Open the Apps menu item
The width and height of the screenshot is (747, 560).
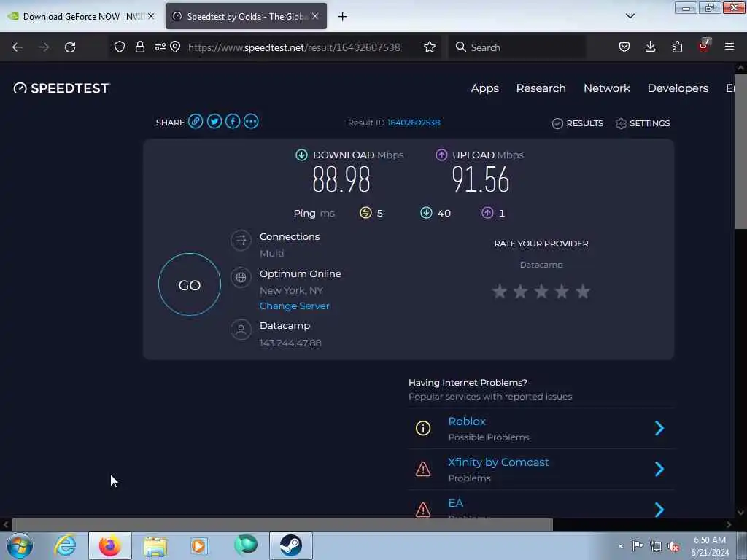[484, 88]
